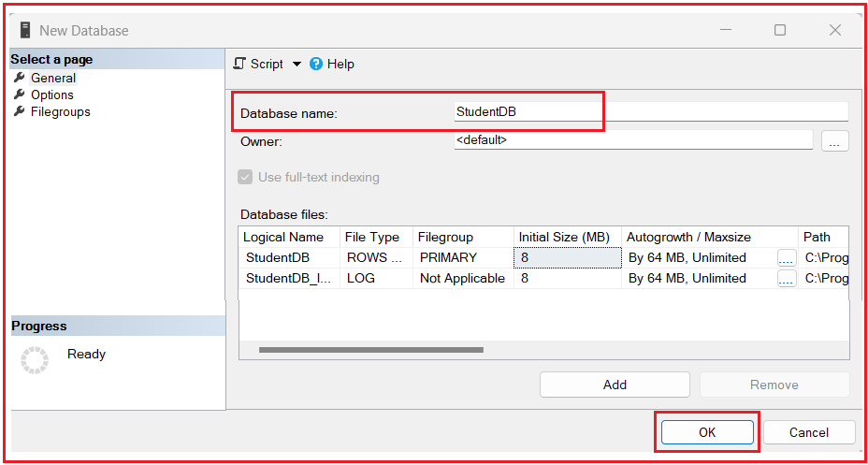This screenshot has width=868, height=465.
Task: Click the Owner field showing <default>
Action: tap(633, 140)
